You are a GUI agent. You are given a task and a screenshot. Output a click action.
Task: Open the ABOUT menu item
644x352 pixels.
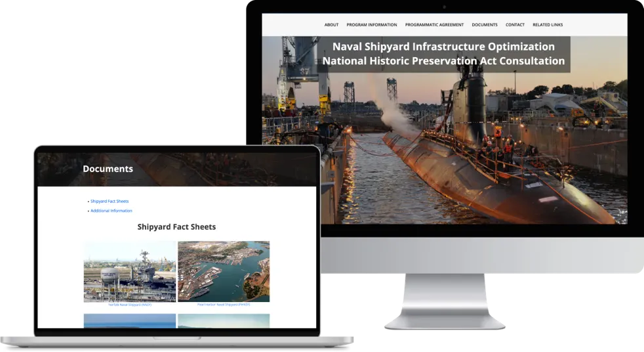click(331, 25)
